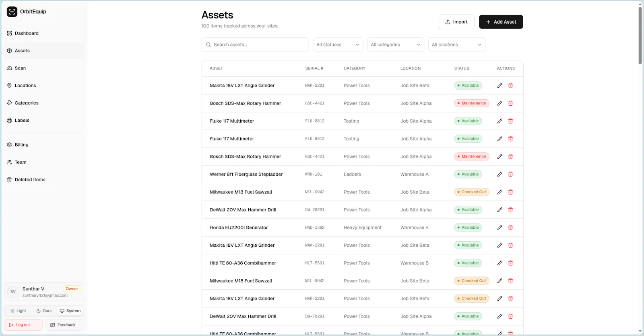The image size is (644, 336).
Task: Delete the first DeWalt 20V Max Hammer Drill
Action: (510, 210)
